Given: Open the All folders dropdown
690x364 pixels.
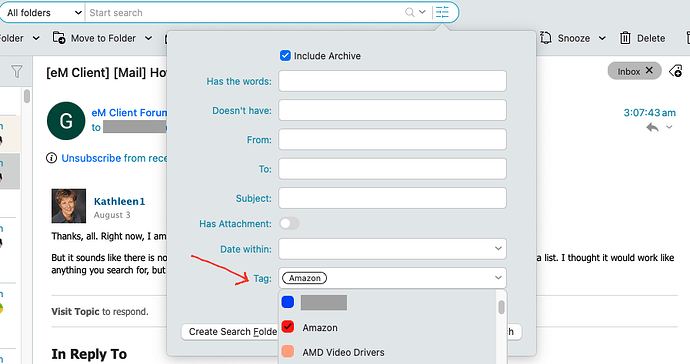Looking at the screenshot, I should tap(43, 13).
